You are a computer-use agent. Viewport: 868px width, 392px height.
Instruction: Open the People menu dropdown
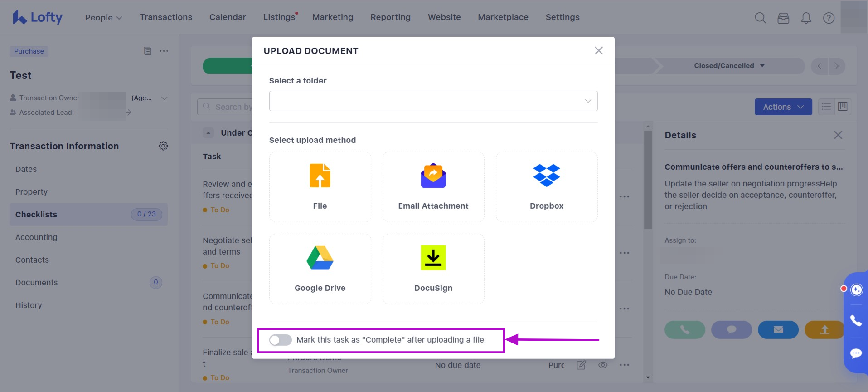click(103, 17)
